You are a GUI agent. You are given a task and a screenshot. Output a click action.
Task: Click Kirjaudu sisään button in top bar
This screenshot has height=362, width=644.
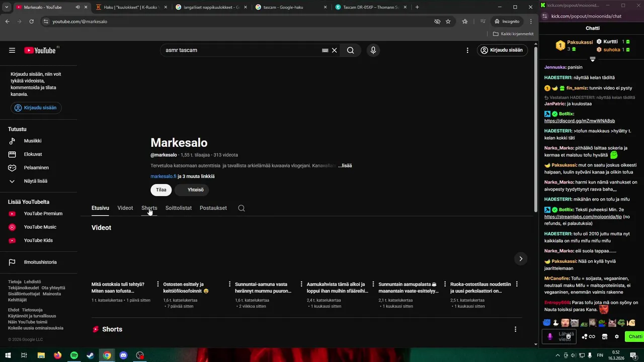[502, 50]
